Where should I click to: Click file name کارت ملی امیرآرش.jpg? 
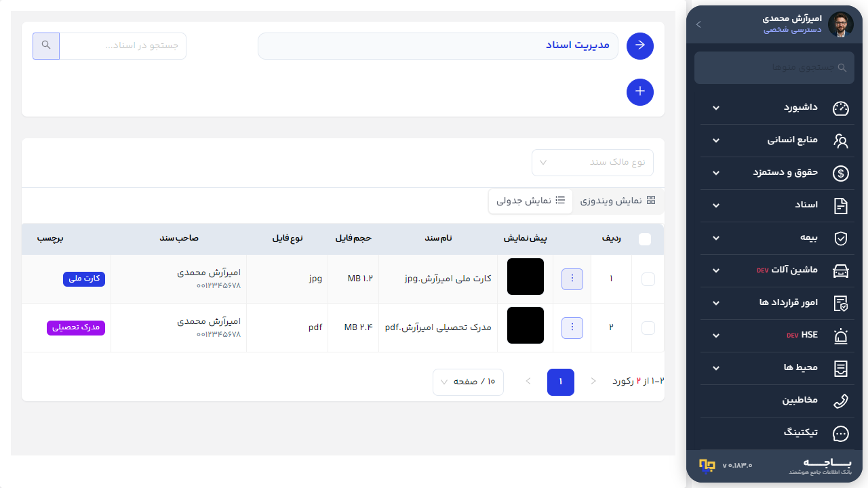448,279
